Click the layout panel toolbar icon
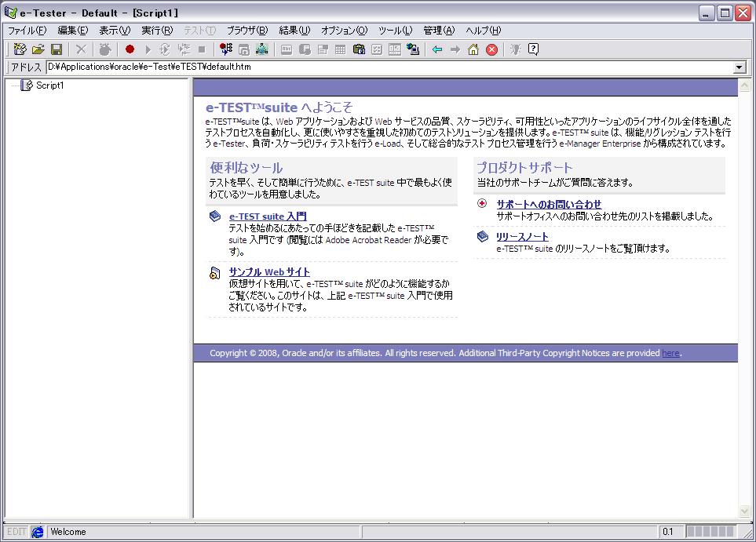 [395, 49]
